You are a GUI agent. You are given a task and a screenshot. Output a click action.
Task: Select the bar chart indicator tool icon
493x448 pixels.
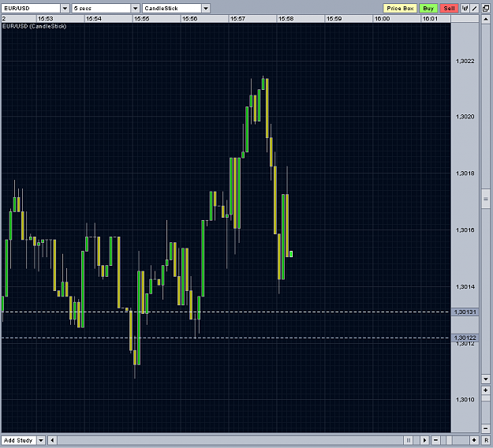coord(465,9)
